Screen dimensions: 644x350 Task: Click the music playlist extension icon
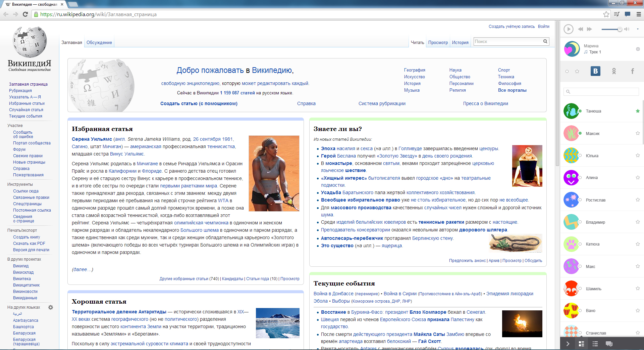pyautogui.click(x=616, y=14)
